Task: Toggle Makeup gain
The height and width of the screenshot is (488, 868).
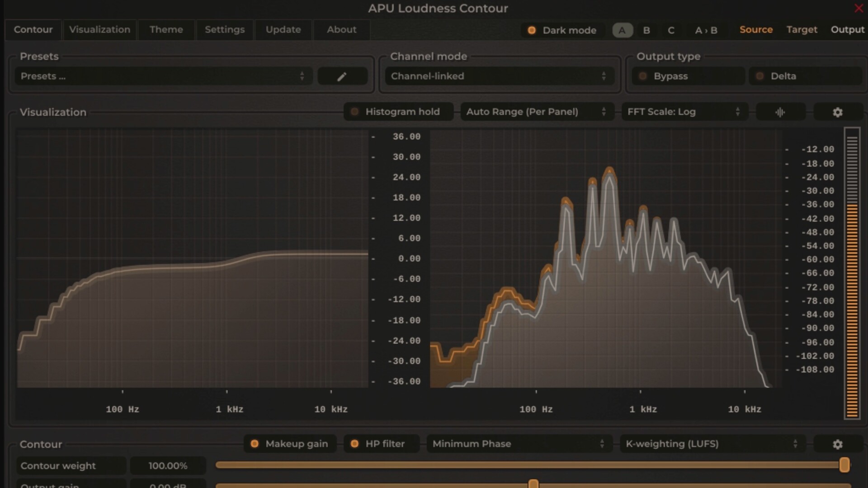Action: 290,444
